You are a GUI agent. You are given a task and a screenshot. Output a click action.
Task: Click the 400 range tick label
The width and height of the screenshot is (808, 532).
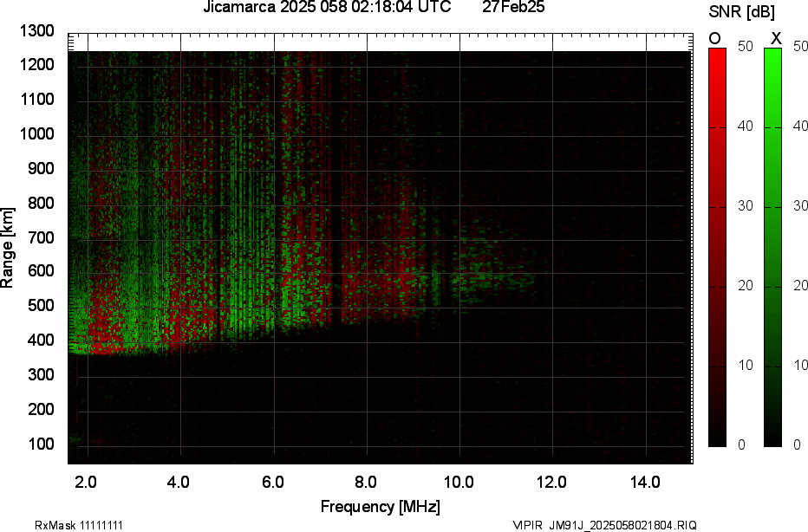click(x=40, y=340)
